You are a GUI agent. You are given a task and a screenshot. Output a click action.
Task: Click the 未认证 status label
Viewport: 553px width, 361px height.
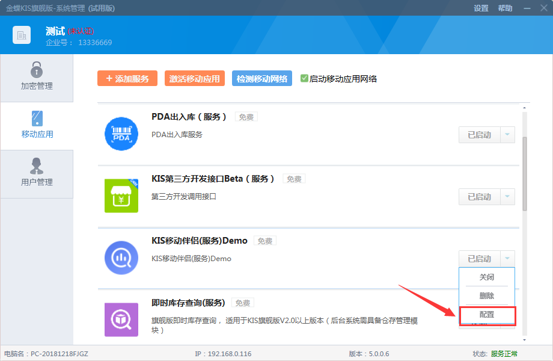pos(81,31)
